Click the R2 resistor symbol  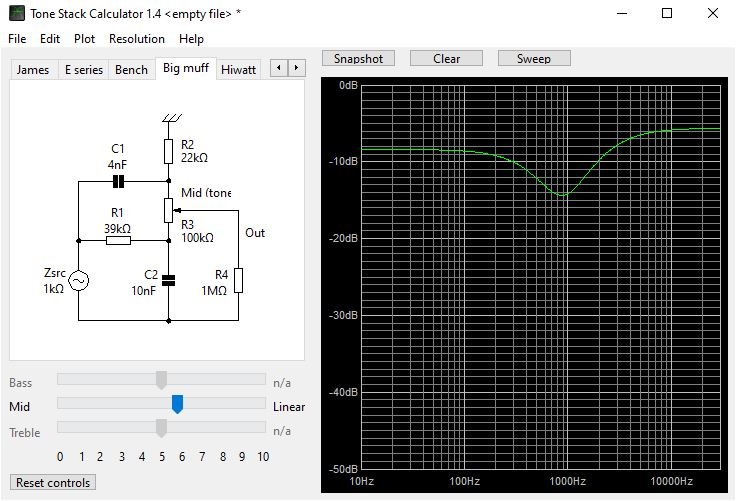(x=169, y=151)
